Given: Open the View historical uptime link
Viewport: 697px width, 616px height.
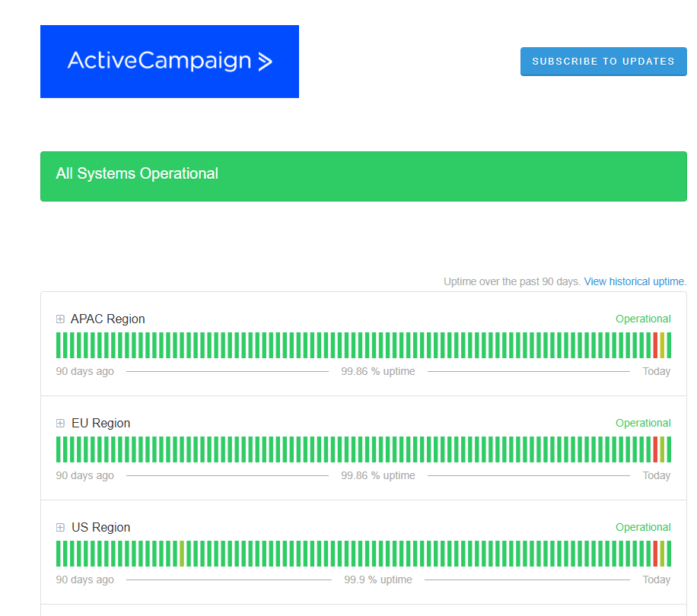Looking at the screenshot, I should click(635, 281).
